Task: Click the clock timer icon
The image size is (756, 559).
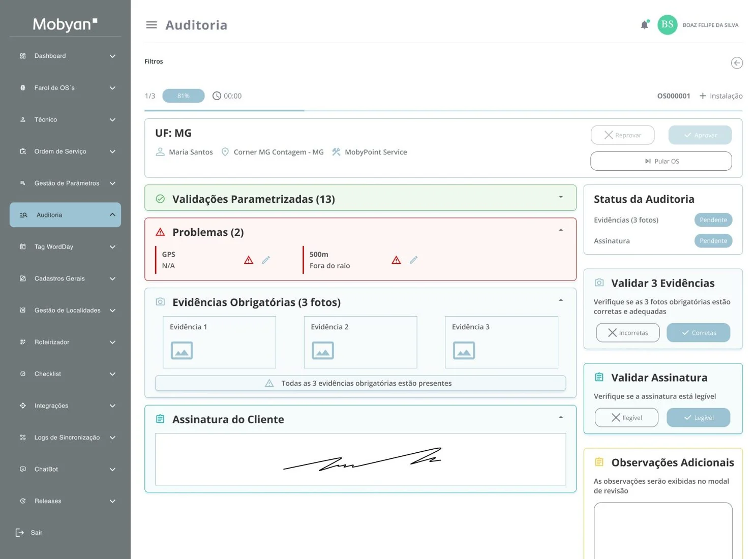Action: [x=217, y=96]
